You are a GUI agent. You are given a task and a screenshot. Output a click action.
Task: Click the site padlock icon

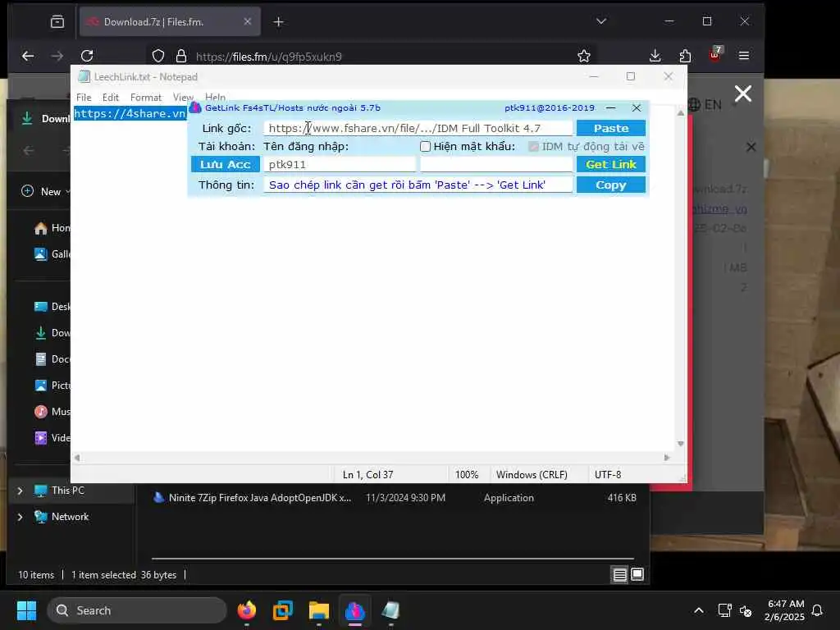pos(181,57)
